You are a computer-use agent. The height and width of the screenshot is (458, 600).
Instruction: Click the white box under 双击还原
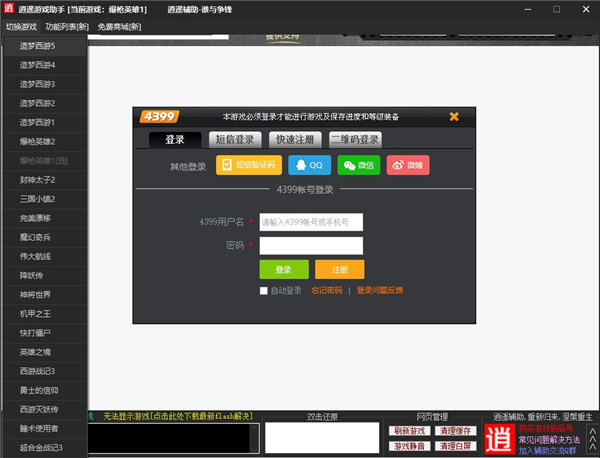tap(322, 438)
